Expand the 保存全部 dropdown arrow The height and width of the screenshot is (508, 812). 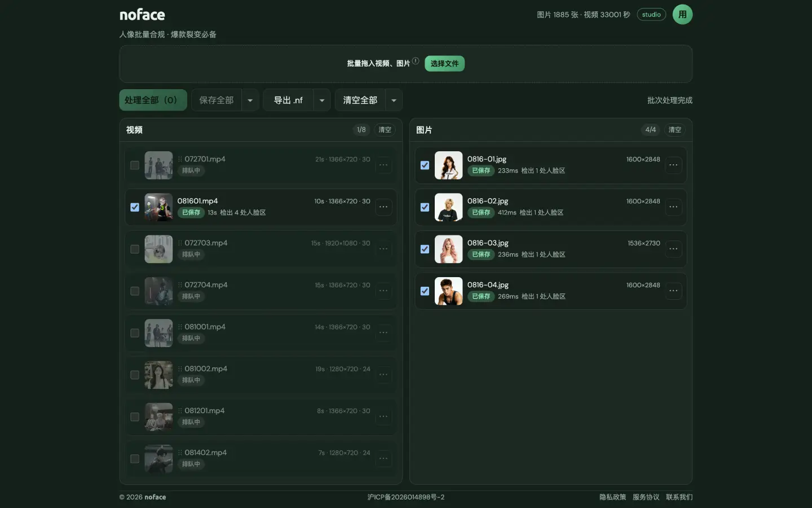click(250, 100)
